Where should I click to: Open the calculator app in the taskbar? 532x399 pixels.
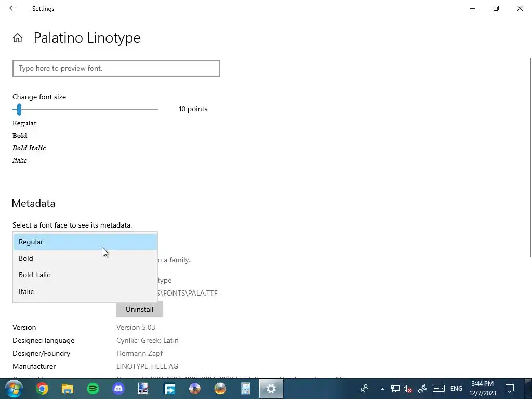pos(246,389)
